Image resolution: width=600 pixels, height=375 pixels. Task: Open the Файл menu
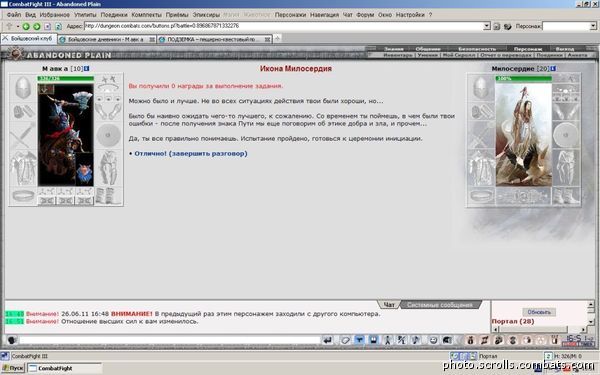tap(14, 15)
